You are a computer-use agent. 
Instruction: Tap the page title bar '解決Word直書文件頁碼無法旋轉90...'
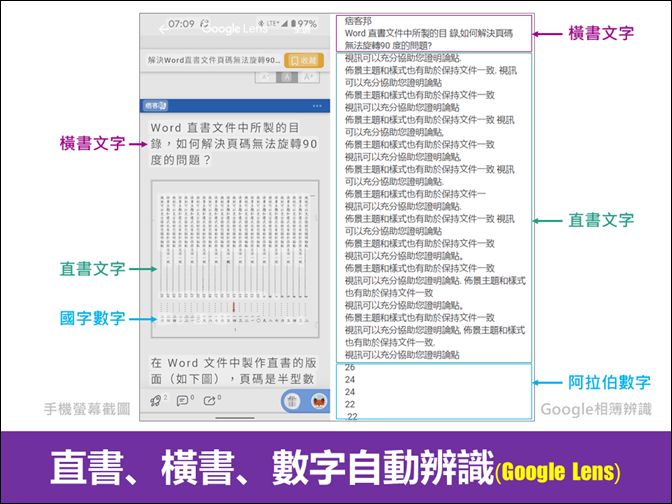pos(214,60)
